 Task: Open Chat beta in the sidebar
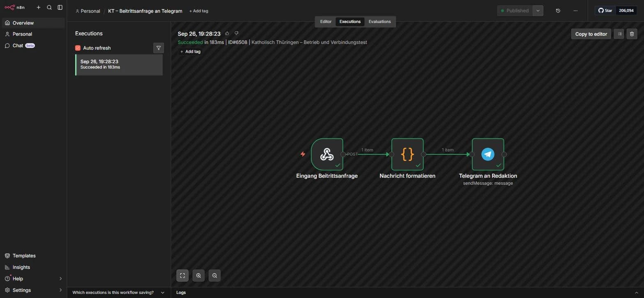tap(33, 46)
